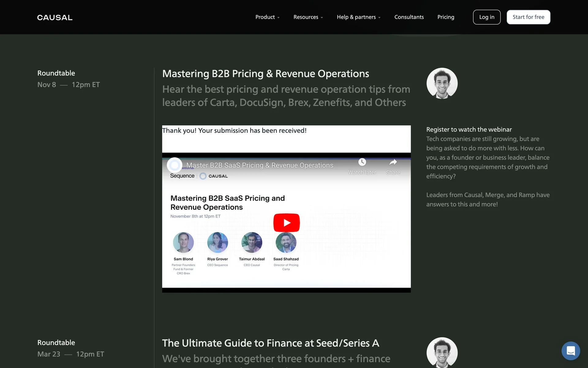Click the Log in button
This screenshot has height=368, width=588.
click(487, 17)
